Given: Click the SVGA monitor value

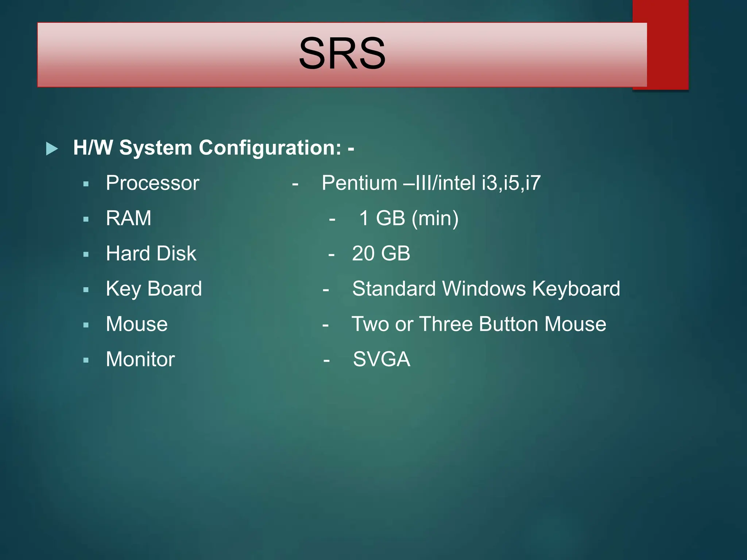Looking at the screenshot, I should point(382,359).
